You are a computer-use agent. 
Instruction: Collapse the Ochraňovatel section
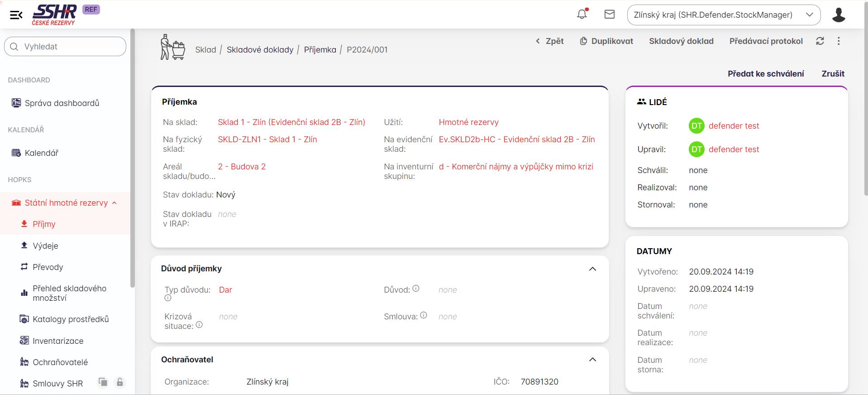[x=592, y=360]
